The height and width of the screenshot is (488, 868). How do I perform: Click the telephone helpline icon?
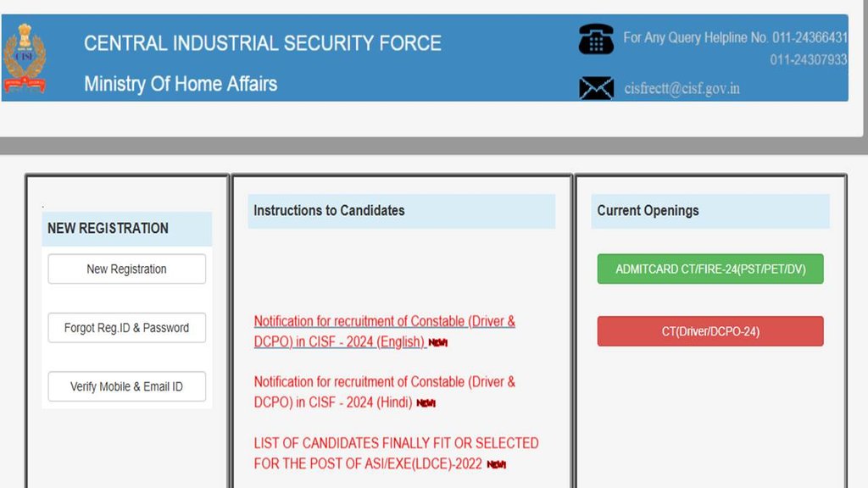click(x=596, y=39)
